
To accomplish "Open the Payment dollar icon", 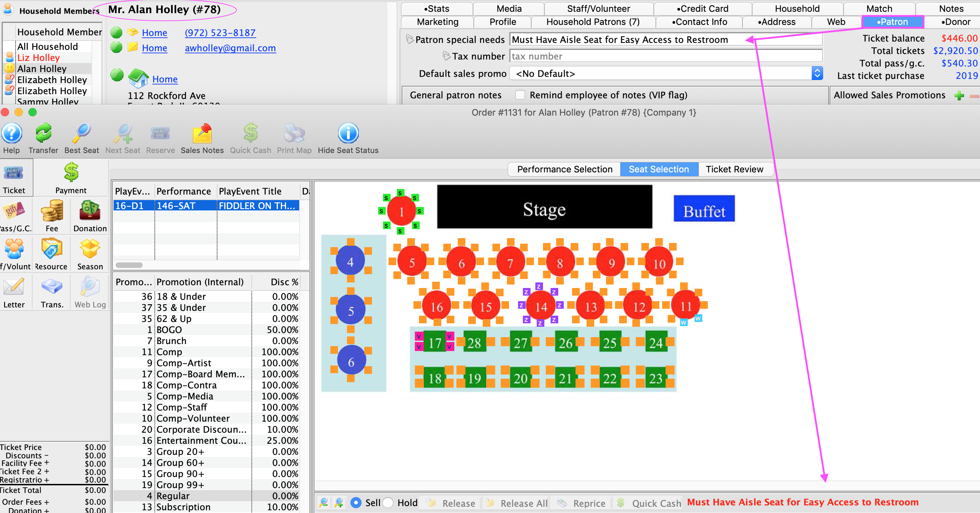I will pyautogui.click(x=71, y=172).
